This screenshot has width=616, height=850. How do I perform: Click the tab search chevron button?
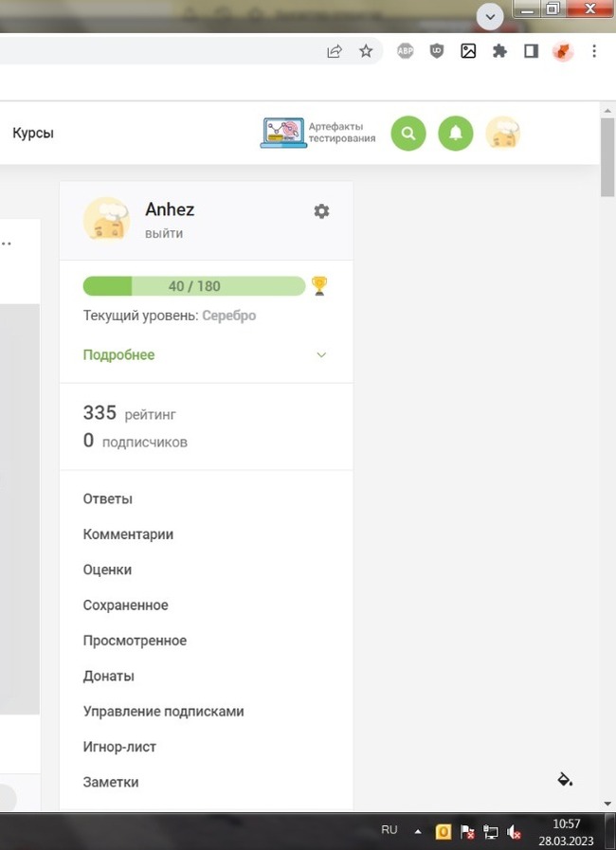point(490,17)
